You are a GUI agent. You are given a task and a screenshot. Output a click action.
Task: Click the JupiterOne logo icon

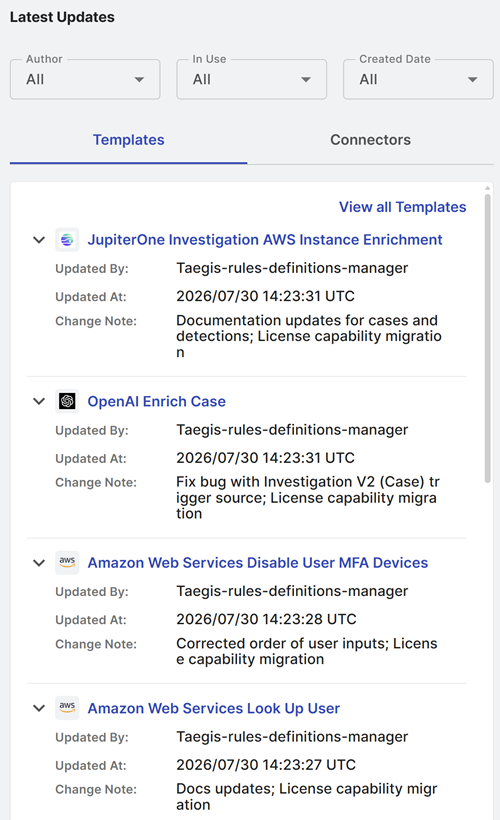point(67,240)
